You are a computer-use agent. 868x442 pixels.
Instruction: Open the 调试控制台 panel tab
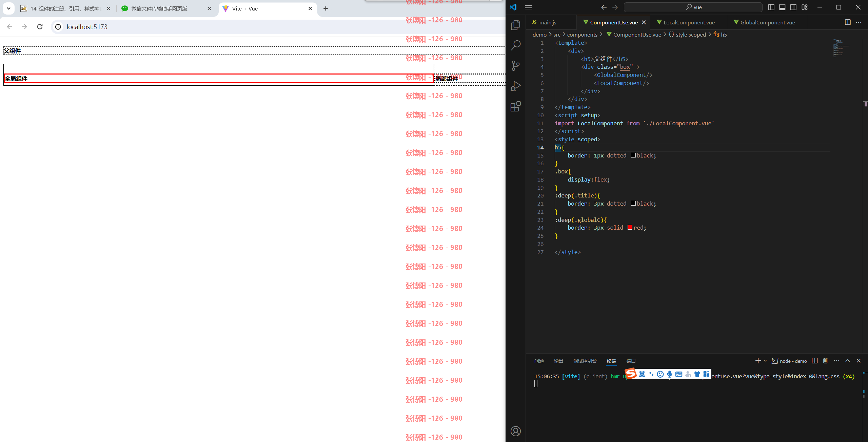pyautogui.click(x=585, y=361)
